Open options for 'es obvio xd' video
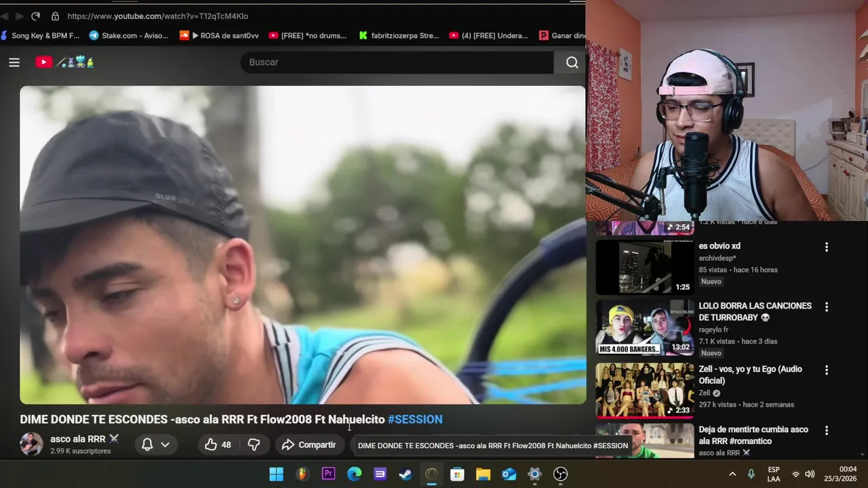Screen dimensions: 868x488 click(x=826, y=247)
